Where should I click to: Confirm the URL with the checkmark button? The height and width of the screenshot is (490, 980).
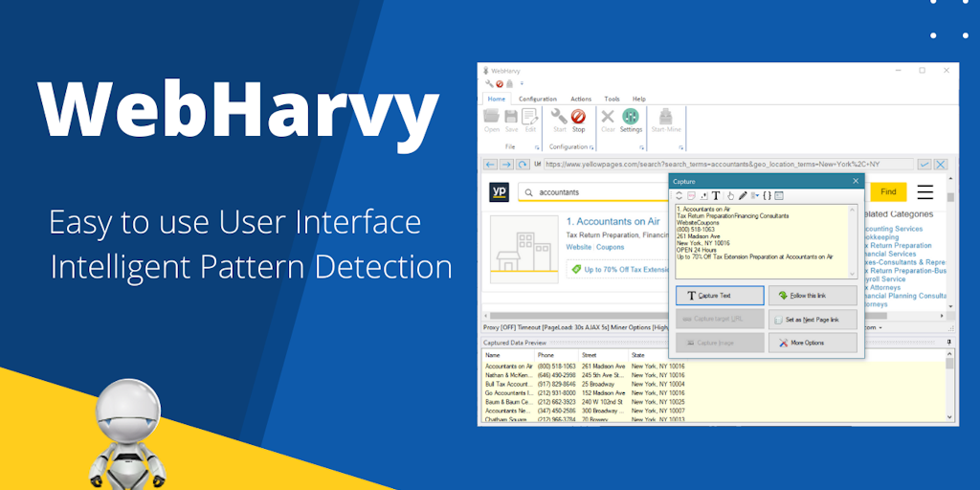pos(924,165)
